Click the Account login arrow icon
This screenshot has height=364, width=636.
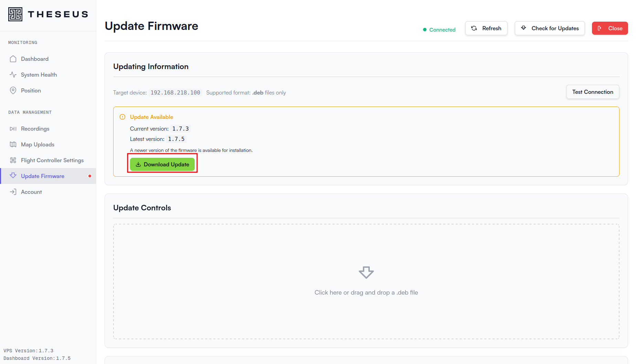[13, 192]
